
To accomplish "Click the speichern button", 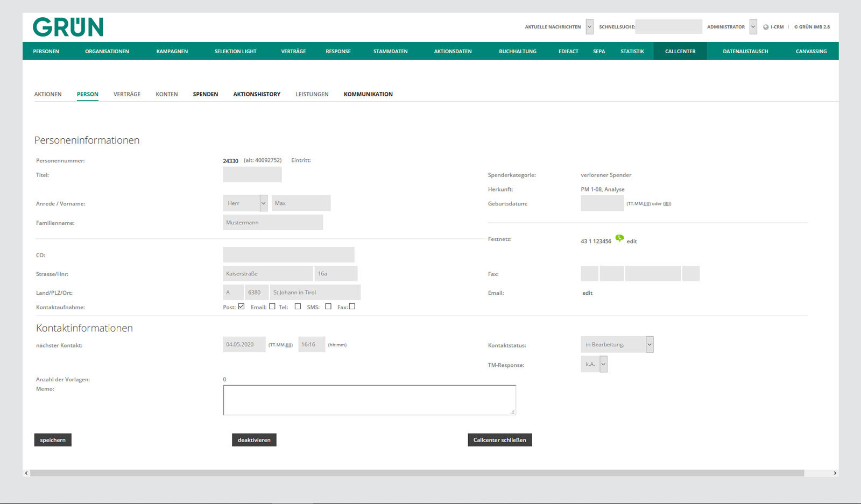I will pyautogui.click(x=53, y=440).
